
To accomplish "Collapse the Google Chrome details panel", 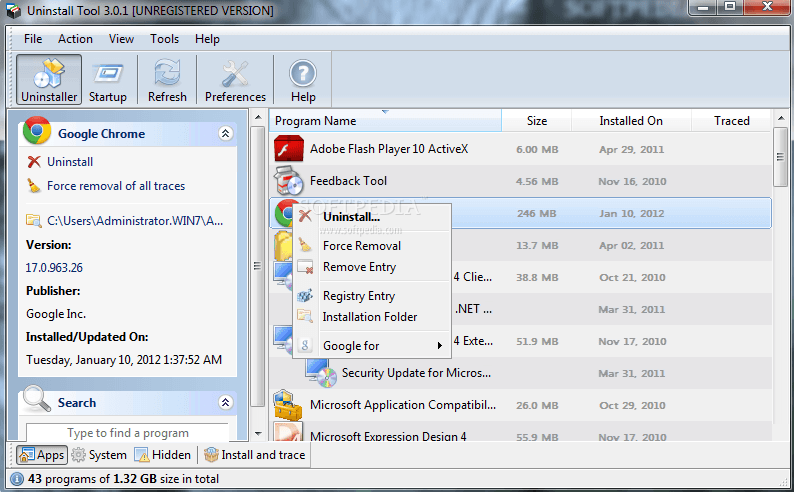I will 225,133.
